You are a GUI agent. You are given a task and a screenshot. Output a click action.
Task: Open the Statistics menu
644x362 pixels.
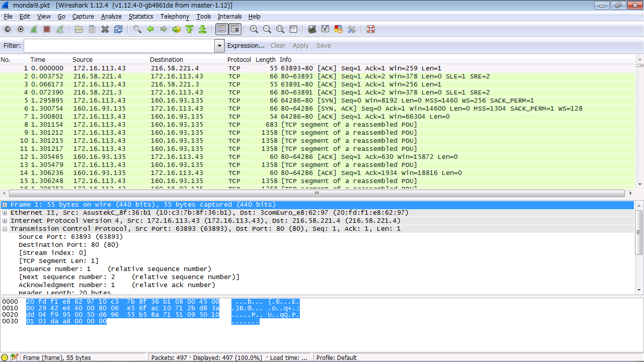[x=141, y=17]
